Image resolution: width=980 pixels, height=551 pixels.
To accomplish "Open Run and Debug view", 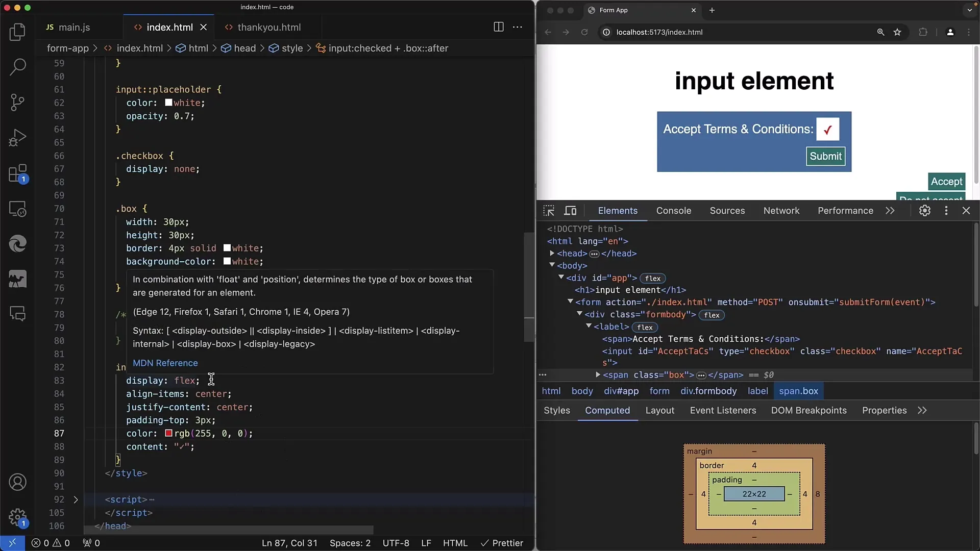I will [x=17, y=138].
